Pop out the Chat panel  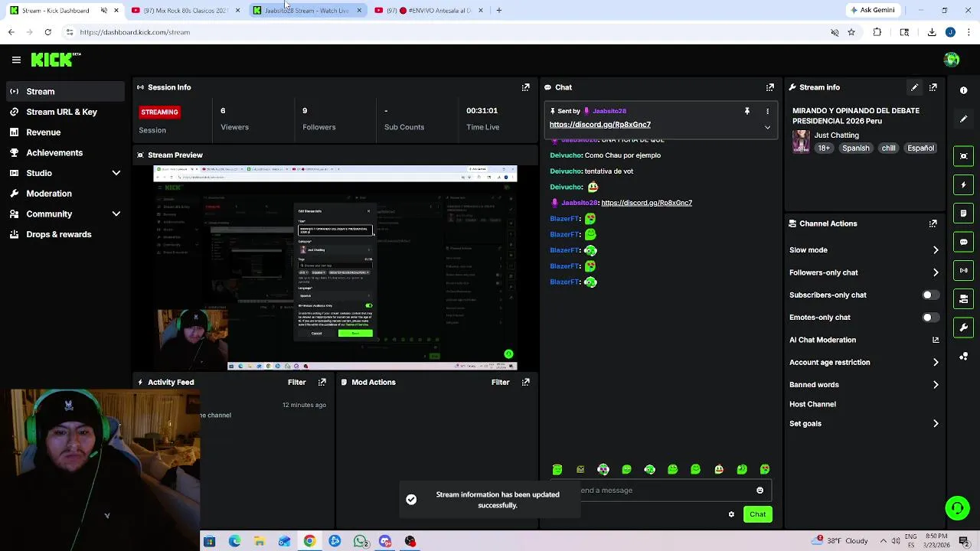pyautogui.click(x=770, y=87)
